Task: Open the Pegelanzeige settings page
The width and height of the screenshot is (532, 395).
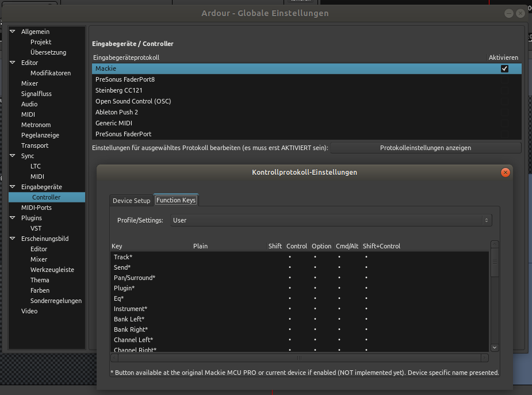Action: 40,135
